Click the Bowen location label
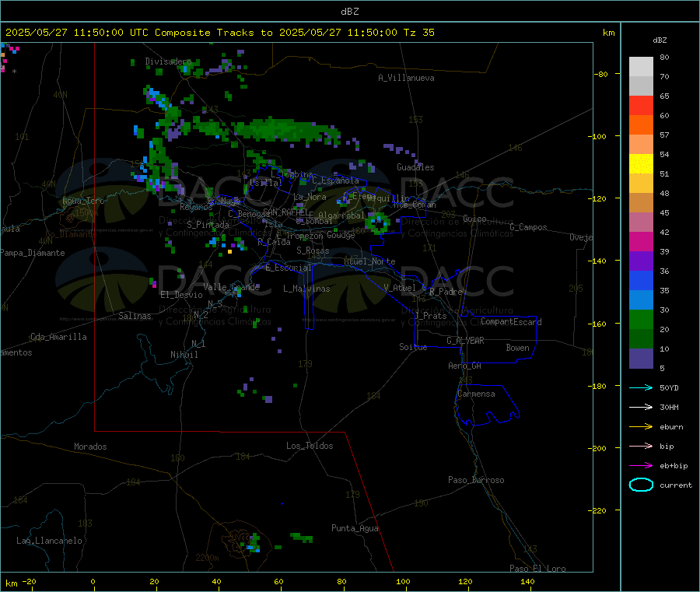Viewport: 700px width, 592px height. point(517,348)
